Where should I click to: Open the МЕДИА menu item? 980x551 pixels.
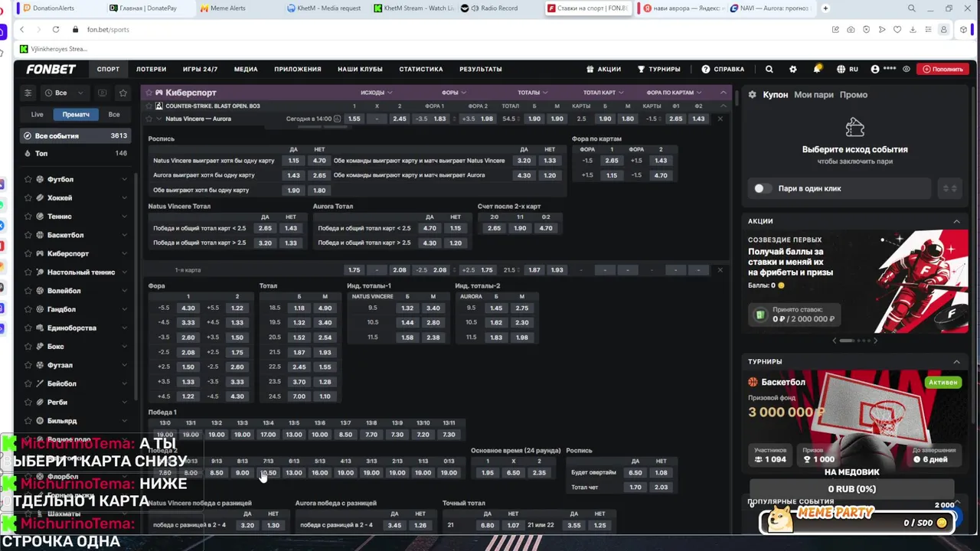[246, 69]
